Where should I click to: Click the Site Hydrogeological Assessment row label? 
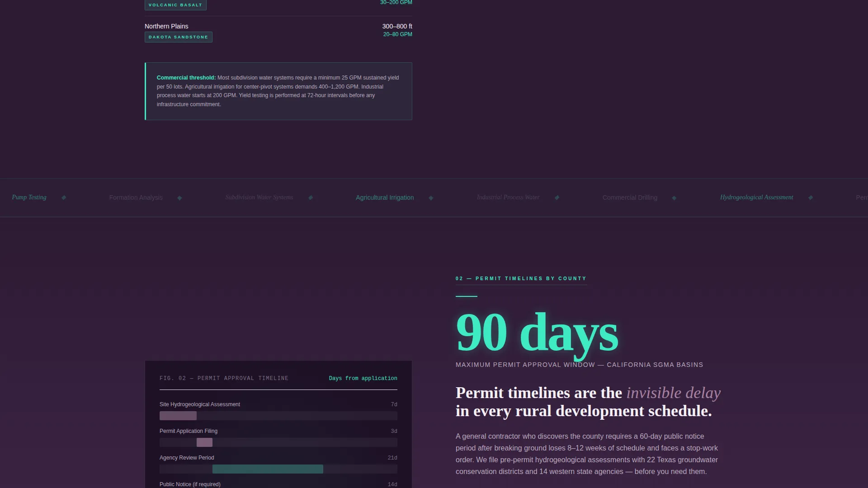tap(200, 404)
